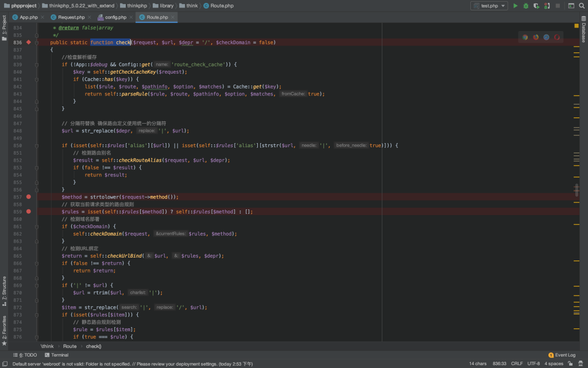Open in Chrome browser icon
588x368 pixels.
tap(525, 37)
